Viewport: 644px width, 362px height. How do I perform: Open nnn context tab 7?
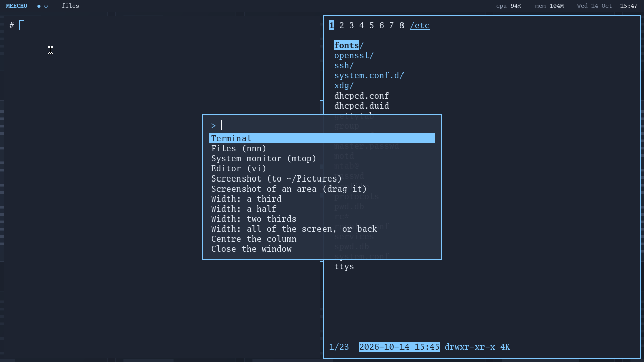point(392,26)
